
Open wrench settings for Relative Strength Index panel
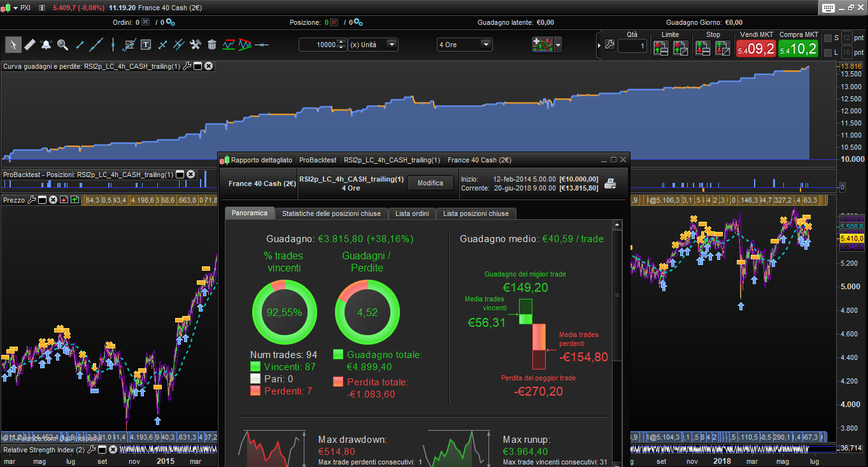pos(92,450)
